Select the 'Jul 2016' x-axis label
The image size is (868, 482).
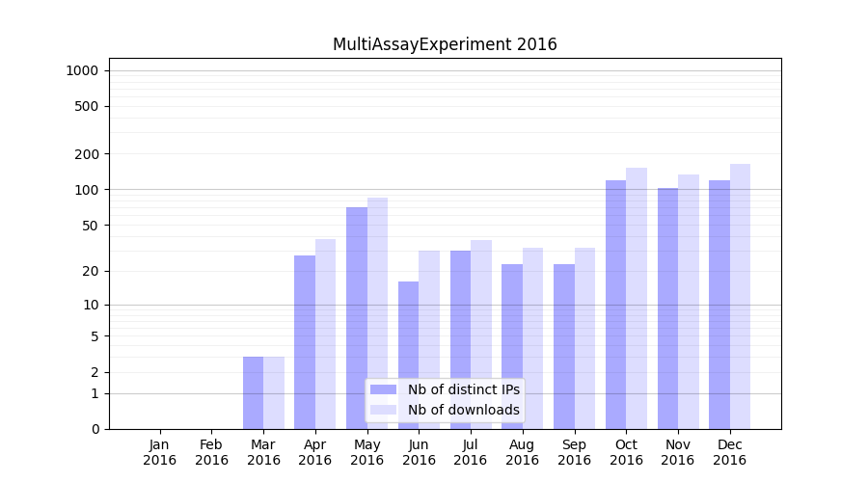[x=471, y=452]
